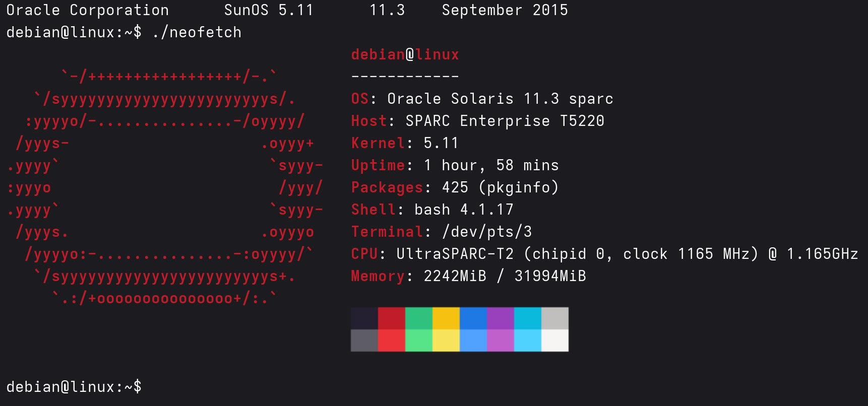Click the dashed separator under debian@linux
The height and width of the screenshot is (406, 868).
pyautogui.click(x=405, y=77)
